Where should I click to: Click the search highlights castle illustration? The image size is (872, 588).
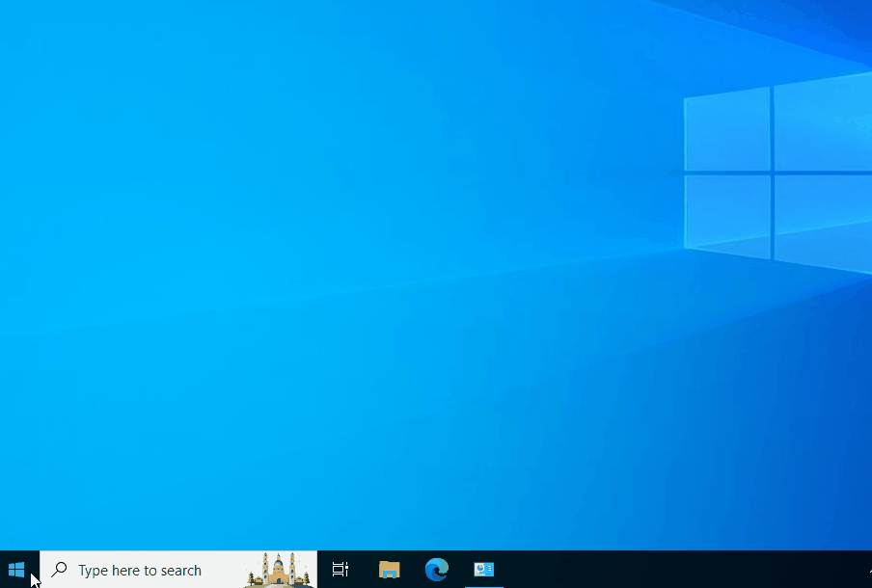(x=278, y=570)
